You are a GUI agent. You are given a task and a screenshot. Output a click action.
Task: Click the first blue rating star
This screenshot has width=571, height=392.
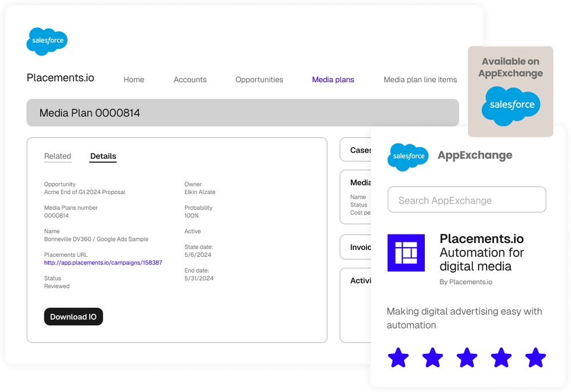click(398, 358)
